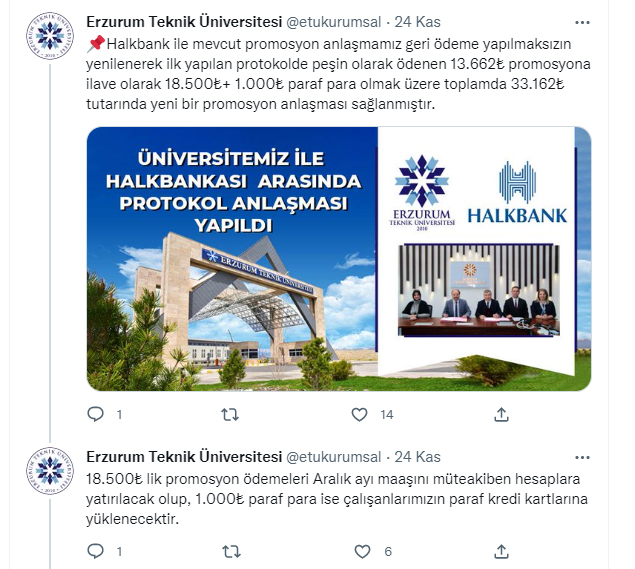
Task: Visit the @etukurumsal handle in second tweet
Action: [x=334, y=457]
